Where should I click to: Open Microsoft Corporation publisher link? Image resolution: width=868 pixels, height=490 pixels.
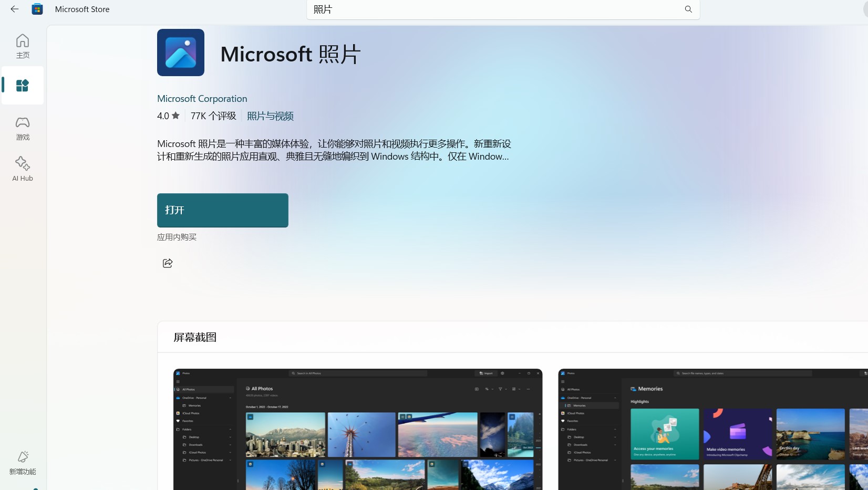point(202,99)
